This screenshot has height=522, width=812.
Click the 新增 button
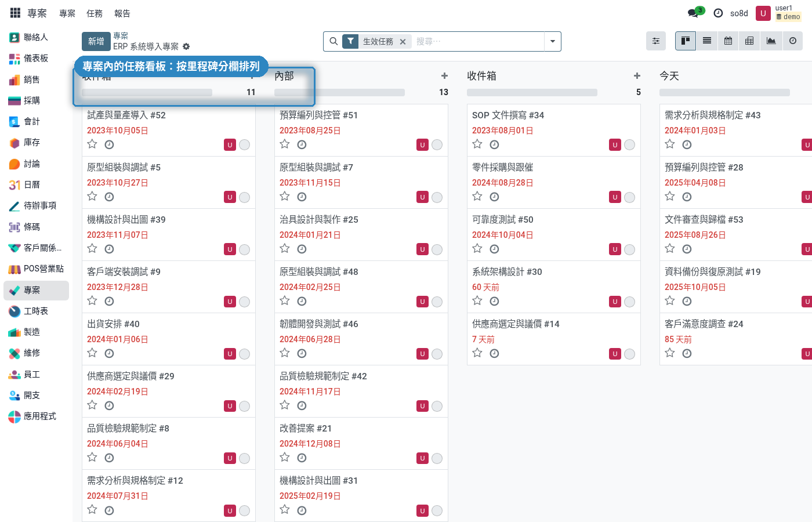click(x=96, y=41)
